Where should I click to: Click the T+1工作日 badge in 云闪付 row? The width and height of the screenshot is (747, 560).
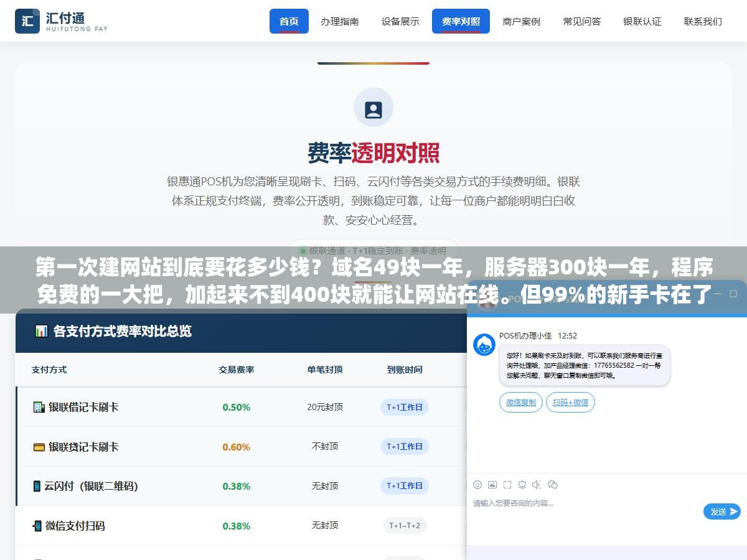pos(405,486)
